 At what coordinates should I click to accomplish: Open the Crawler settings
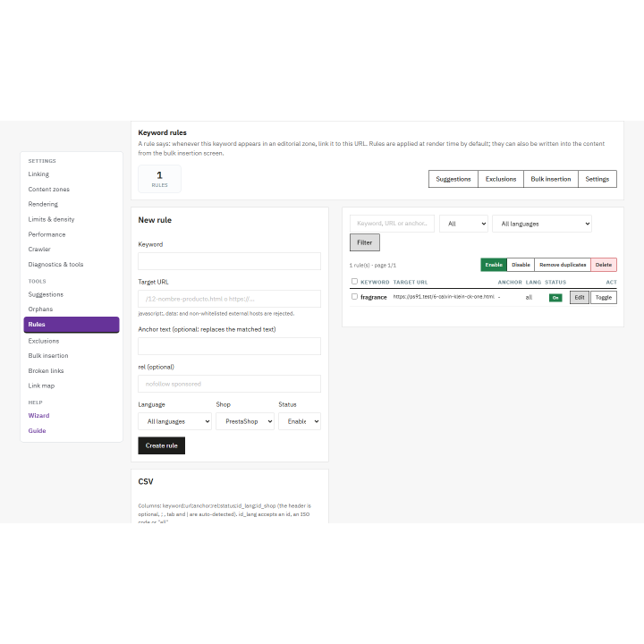39,250
